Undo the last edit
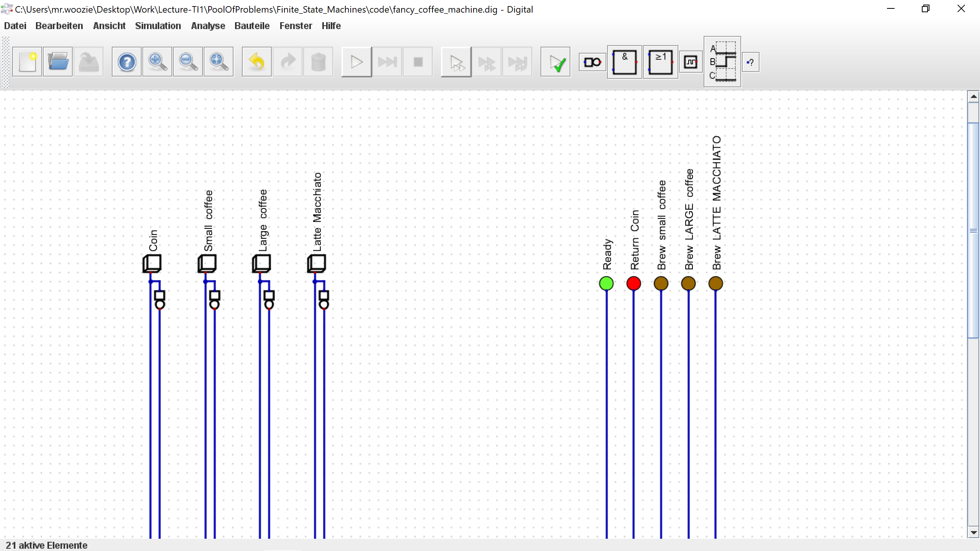This screenshot has height=551, width=980. pyautogui.click(x=257, y=62)
